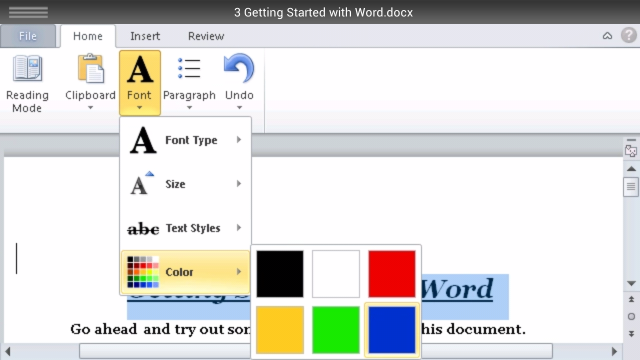Collapse ribbon with the up caret icon
This screenshot has height=360, width=640.
point(607,36)
